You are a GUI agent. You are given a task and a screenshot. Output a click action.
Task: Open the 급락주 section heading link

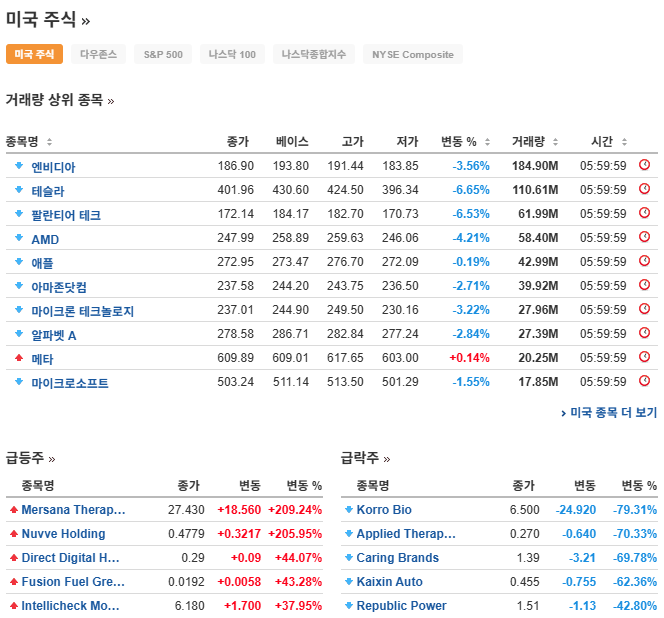click(x=365, y=458)
